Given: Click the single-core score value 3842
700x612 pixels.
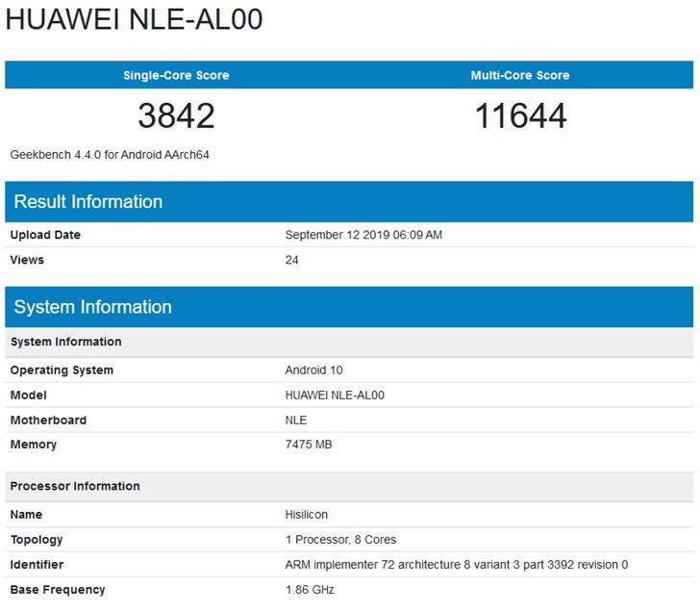Looking at the screenshot, I should pyautogui.click(x=176, y=115).
